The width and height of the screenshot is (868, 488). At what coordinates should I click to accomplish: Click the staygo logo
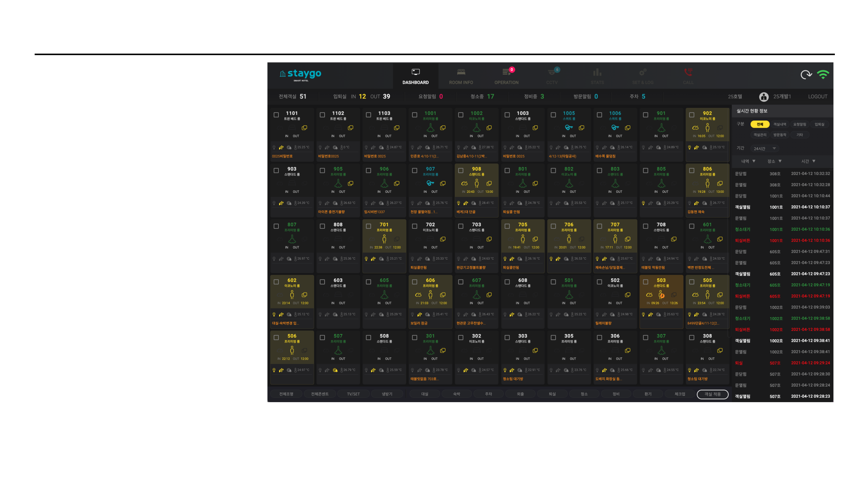(x=300, y=74)
